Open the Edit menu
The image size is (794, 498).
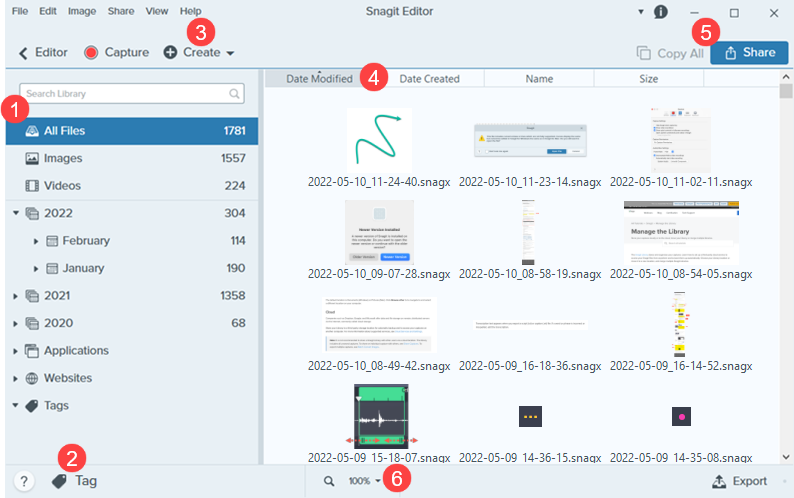click(48, 11)
